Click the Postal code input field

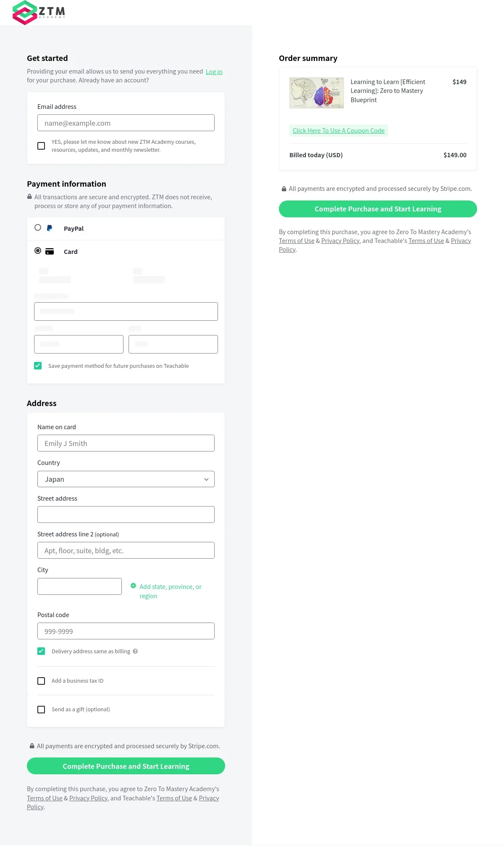click(x=126, y=631)
